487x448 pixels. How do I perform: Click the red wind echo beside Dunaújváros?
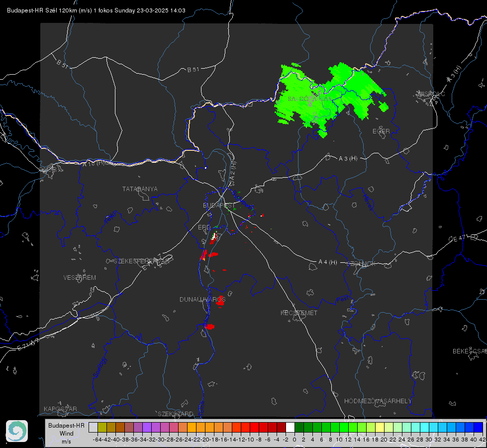pos(220,301)
